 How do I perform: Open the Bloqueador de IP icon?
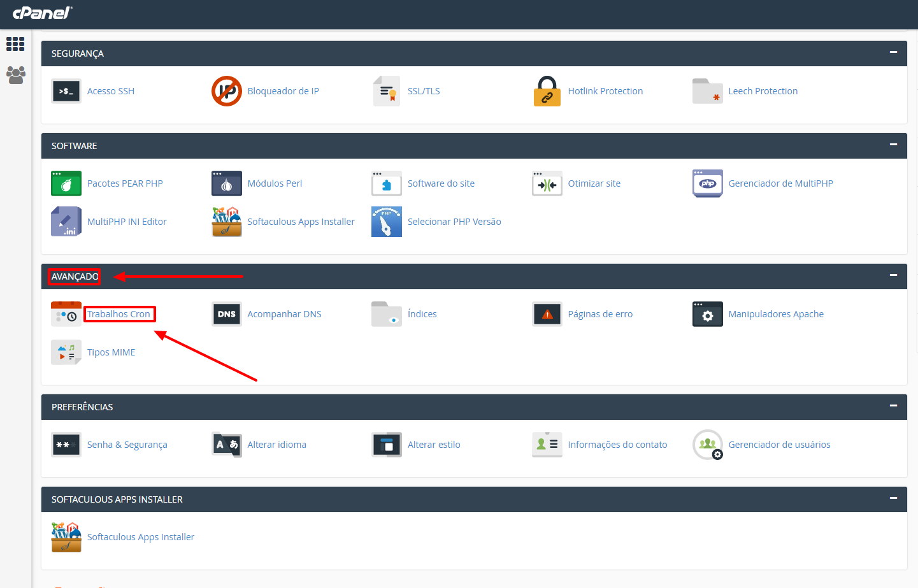point(226,91)
